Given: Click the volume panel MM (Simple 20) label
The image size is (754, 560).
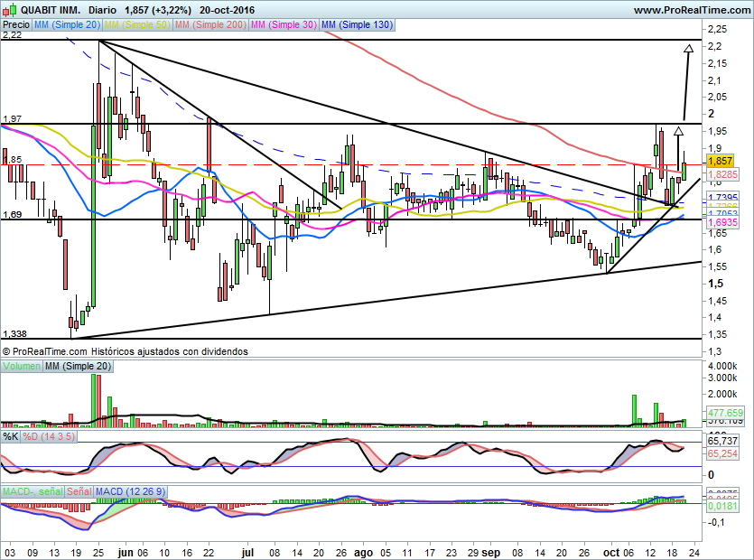Looking at the screenshot, I should 79,366.
